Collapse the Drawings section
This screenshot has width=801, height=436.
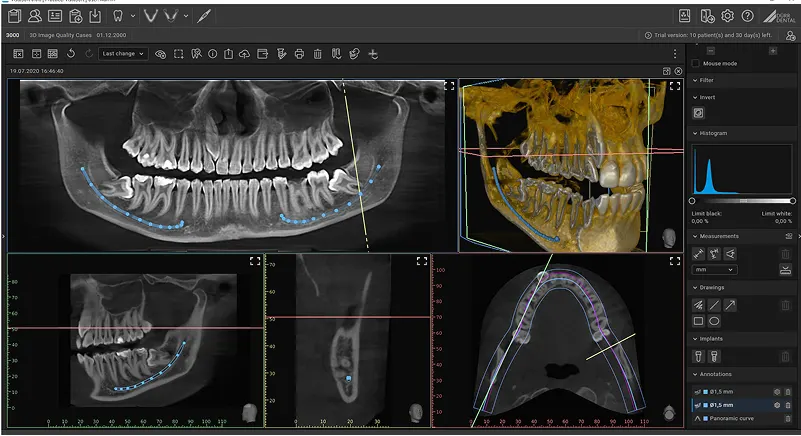point(695,288)
